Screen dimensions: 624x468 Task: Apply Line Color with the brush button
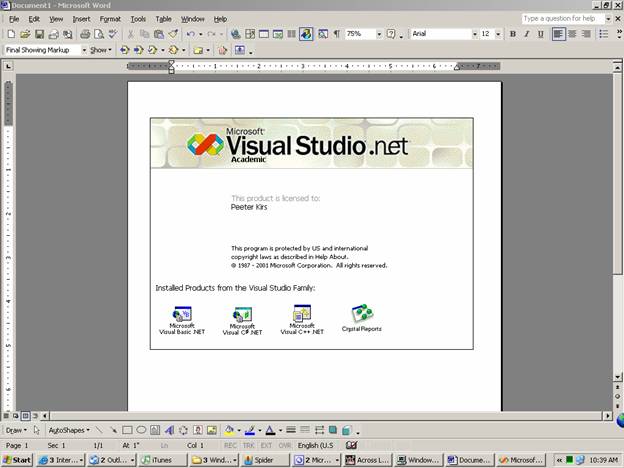pos(250,430)
